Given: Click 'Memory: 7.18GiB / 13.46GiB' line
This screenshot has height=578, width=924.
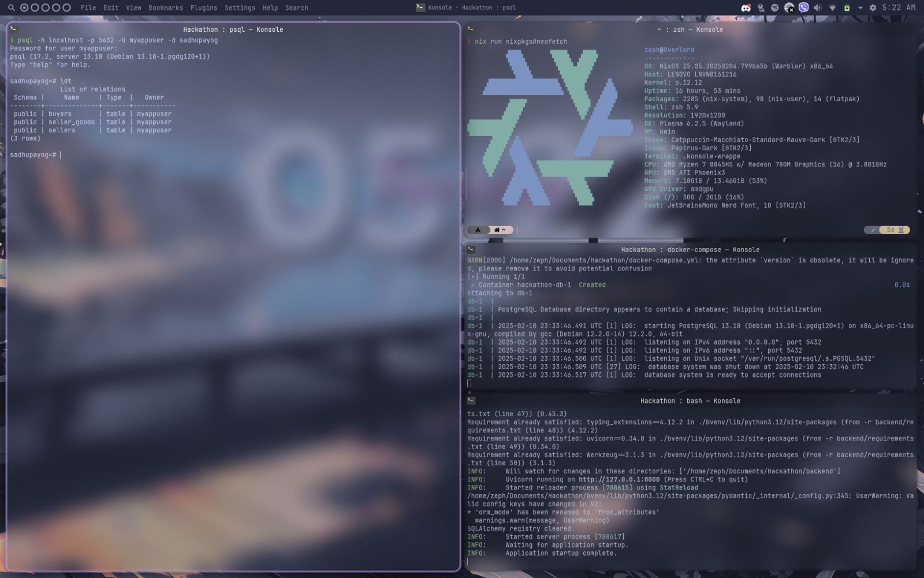Looking at the screenshot, I should point(706,181).
